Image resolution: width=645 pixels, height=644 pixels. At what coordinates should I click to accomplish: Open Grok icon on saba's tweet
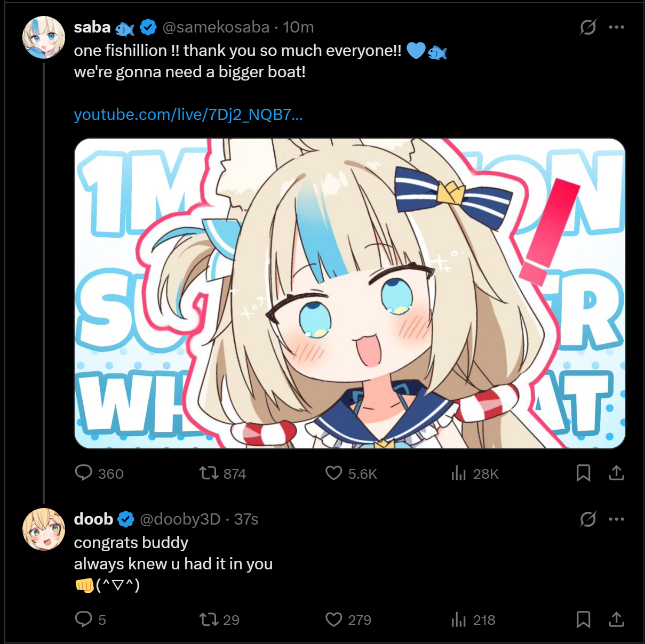[587, 27]
